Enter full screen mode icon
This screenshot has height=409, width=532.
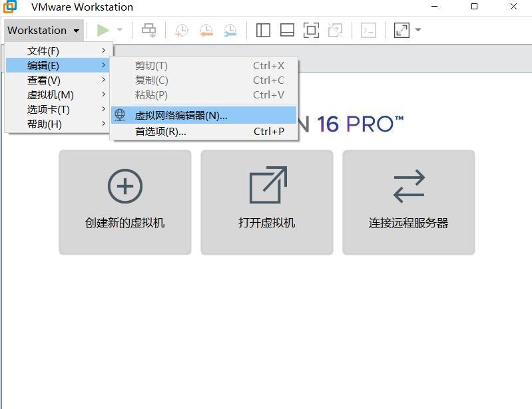click(311, 30)
